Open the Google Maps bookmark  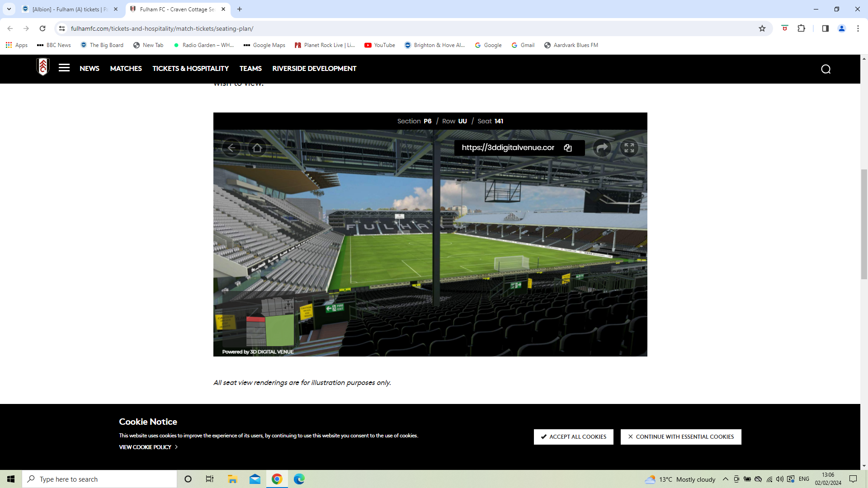(264, 45)
